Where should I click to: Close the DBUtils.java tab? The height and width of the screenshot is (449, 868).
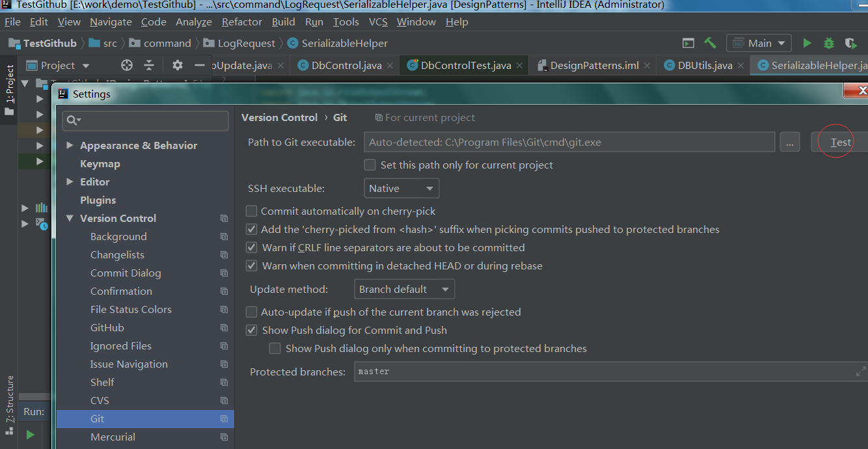point(740,66)
